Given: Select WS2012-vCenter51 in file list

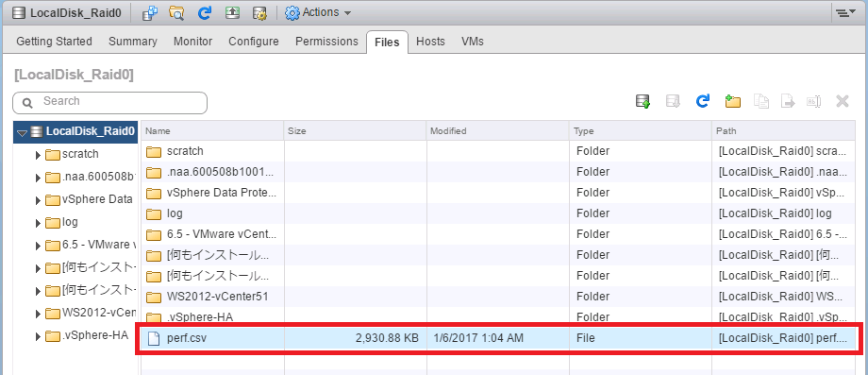Looking at the screenshot, I should [x=497, y=297].
